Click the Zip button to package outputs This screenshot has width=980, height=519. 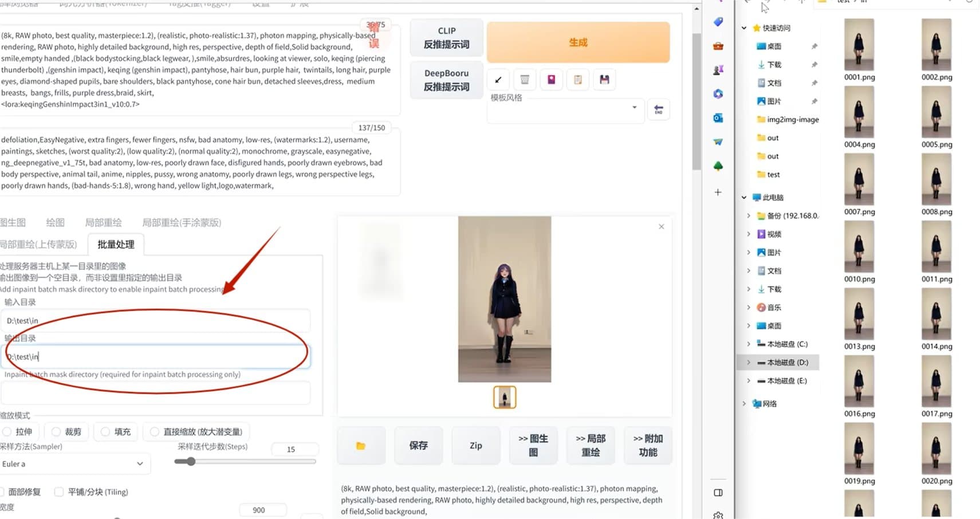click(475, 445)
